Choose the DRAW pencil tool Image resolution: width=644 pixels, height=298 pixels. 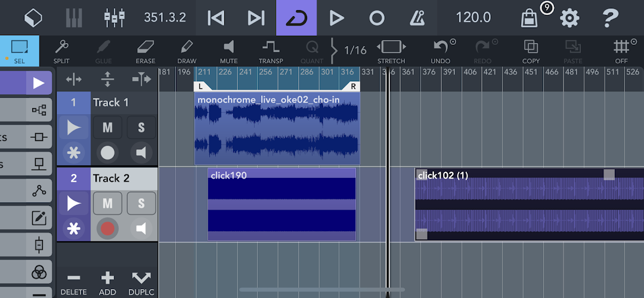point(187,51)
